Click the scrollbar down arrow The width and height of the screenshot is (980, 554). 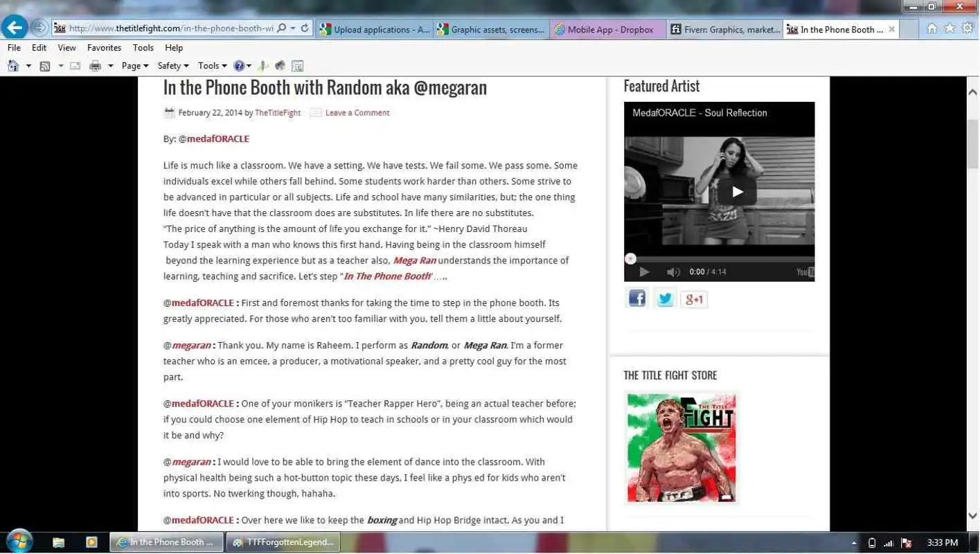tap(972, 516)
